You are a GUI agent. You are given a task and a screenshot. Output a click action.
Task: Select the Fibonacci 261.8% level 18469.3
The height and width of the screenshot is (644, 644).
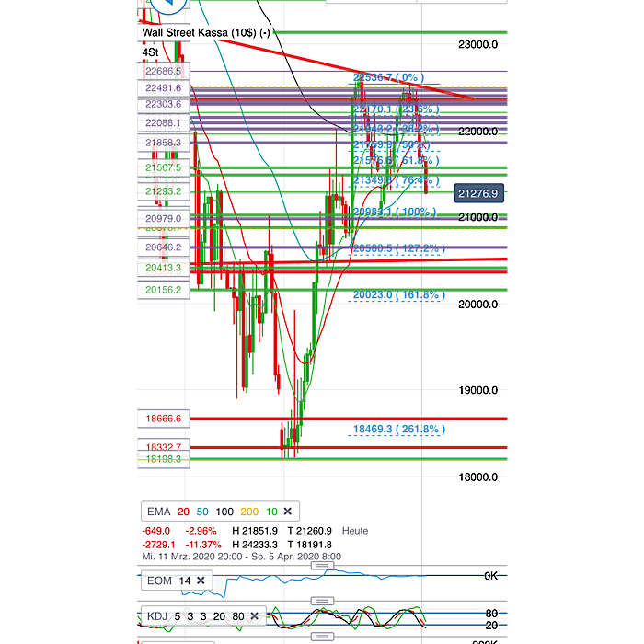pyautogui.click(x=398, y=430)
